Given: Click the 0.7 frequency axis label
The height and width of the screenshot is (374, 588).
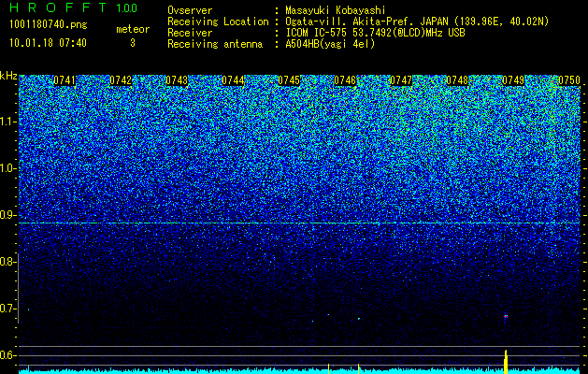Looking at the screenshot, I should click(7, 309).
